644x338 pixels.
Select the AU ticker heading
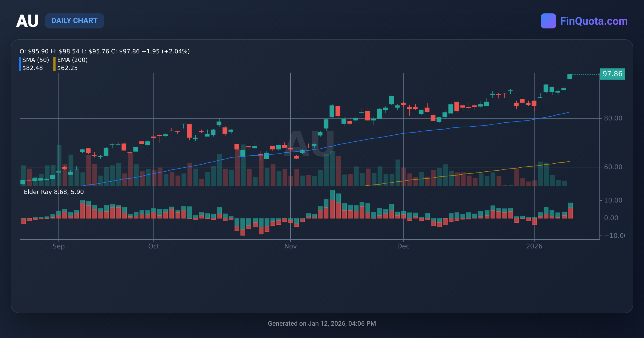point(28,21)
